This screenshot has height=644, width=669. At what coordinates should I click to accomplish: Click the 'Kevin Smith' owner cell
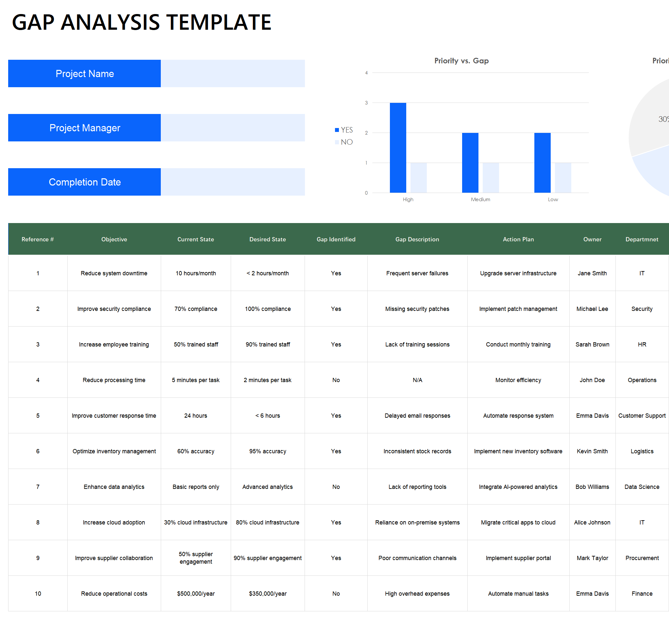592,451
